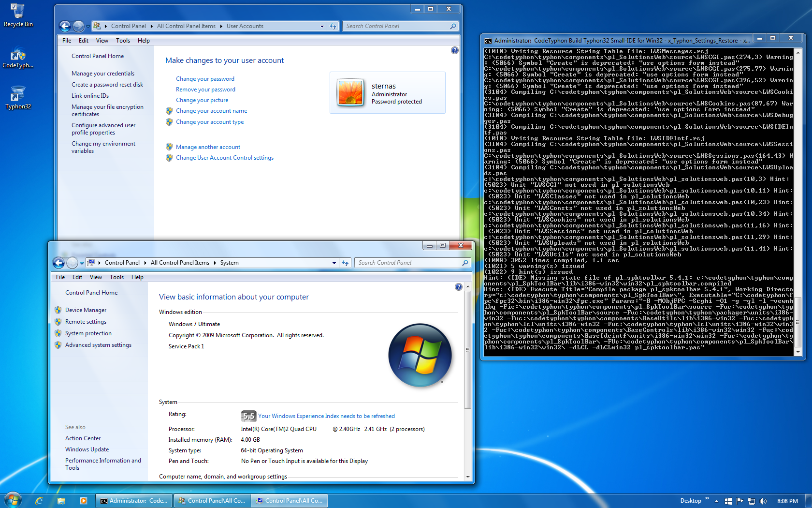Click the Windows Start orb

pos(13,500)
